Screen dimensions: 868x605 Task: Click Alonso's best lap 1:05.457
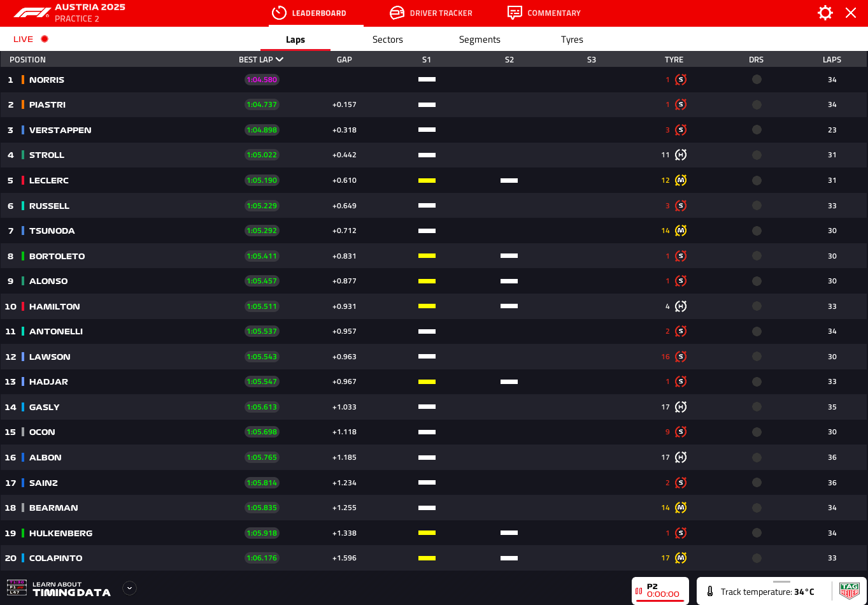(262, 281)
